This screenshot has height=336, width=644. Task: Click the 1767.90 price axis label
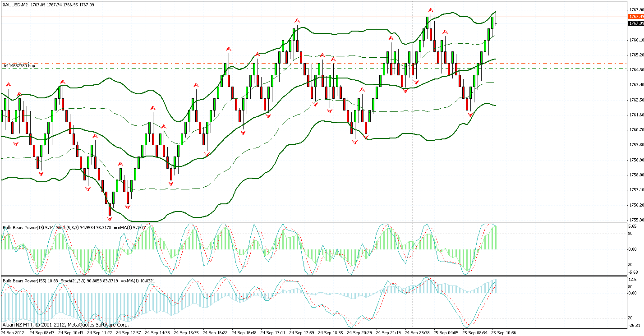(637, 9)
